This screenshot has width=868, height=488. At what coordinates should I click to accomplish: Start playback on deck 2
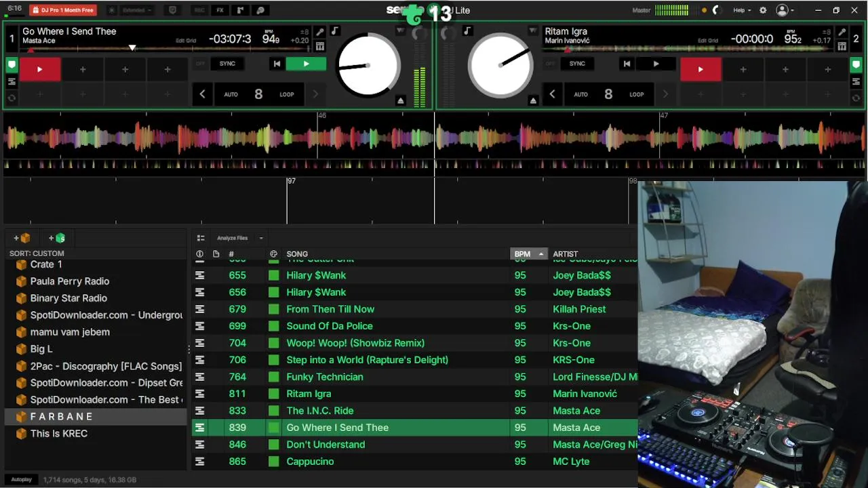pos(656,64)
